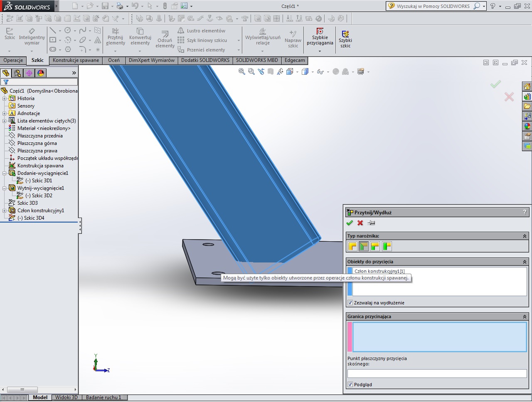Open the DisplayManager tab icon
Viewport: 532px width, 402px height.
point(41,73)
